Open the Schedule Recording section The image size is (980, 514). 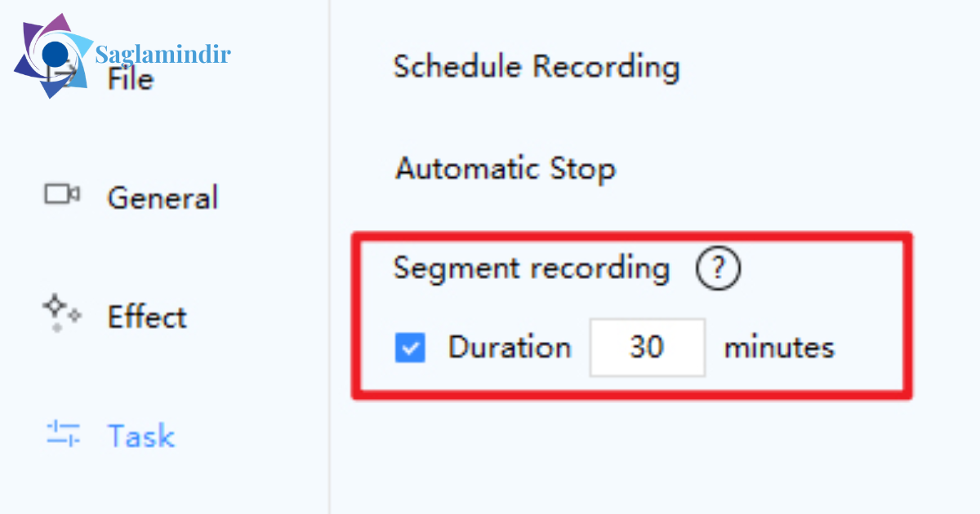tap(536, 68)
